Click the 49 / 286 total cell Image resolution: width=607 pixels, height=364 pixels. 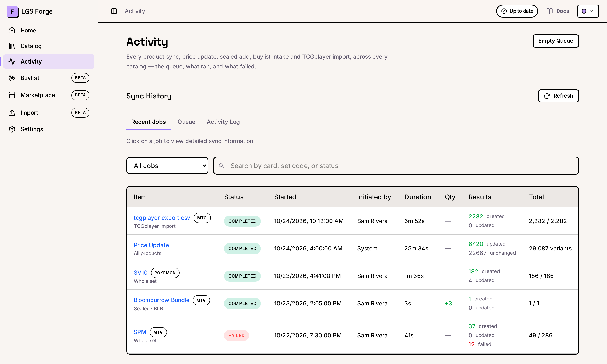pos(541,336)
